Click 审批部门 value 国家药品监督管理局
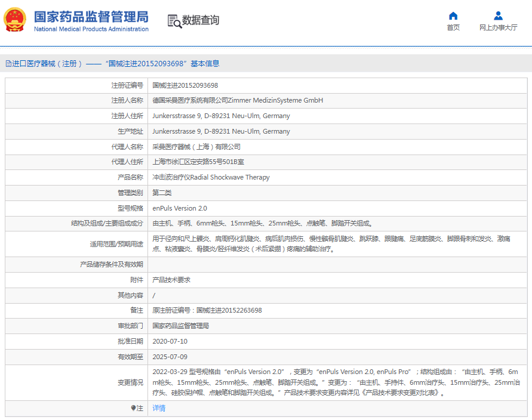 [x=180, y=326]
